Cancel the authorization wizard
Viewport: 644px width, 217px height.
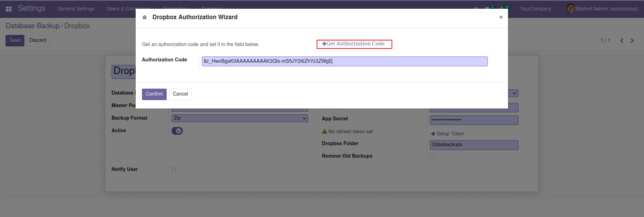[180, 94]
